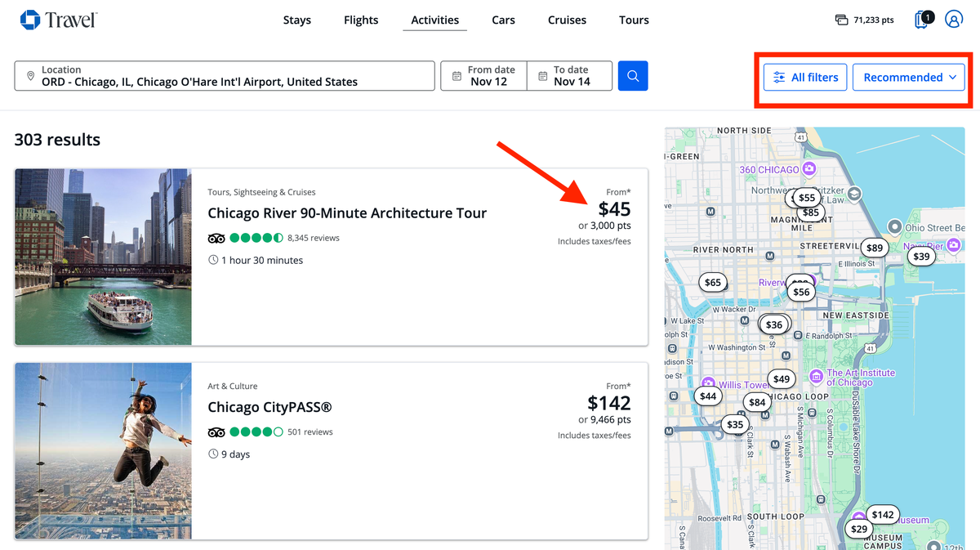Select the Activities tab

point(434,20)
